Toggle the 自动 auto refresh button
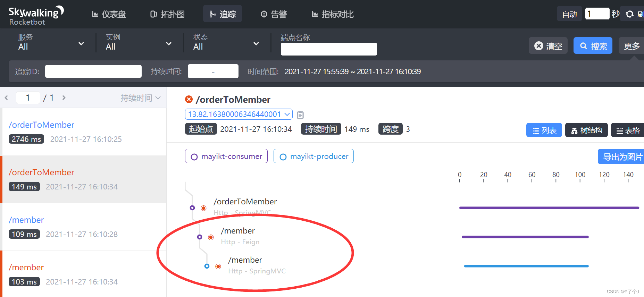644x297 pixels. (569, 14)
